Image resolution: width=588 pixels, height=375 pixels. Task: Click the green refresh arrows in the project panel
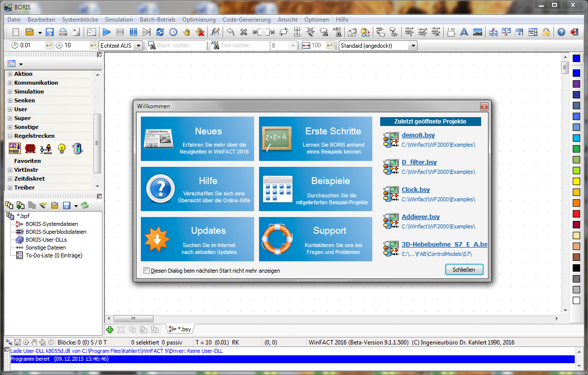click(x=85, y=205)
